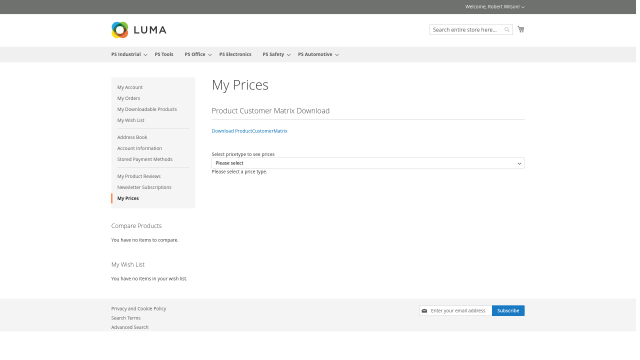
Task: Open the PS Tools category
Action: click(164, 54)
